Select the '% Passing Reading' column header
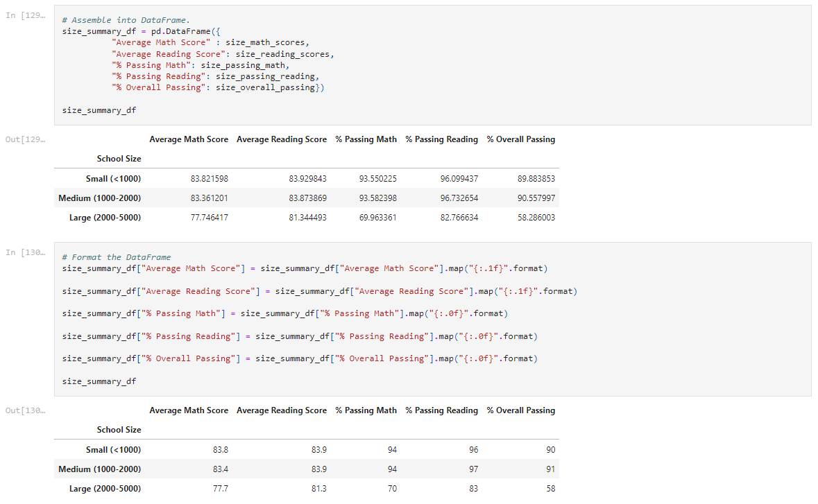This screenshot has height=504, width=818. (x=441, y=139)
